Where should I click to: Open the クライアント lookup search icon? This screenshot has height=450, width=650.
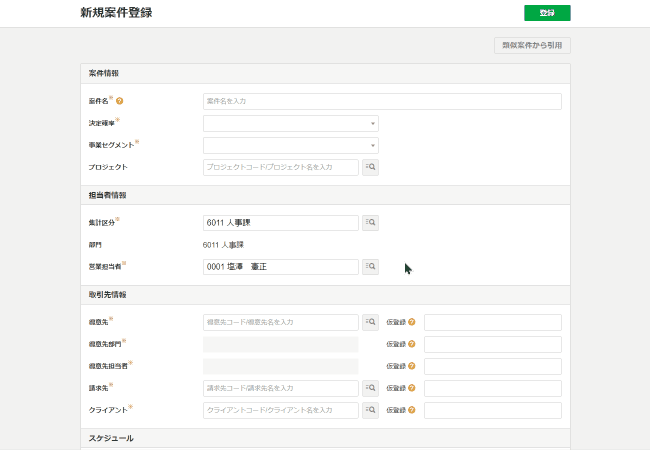pyautogui.click(x=370, y=411)
